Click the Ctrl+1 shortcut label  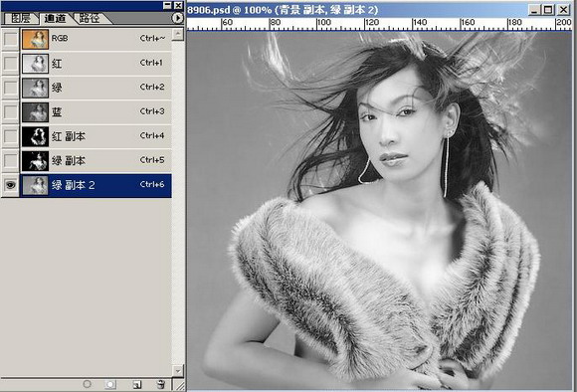[x=151, y=63]
